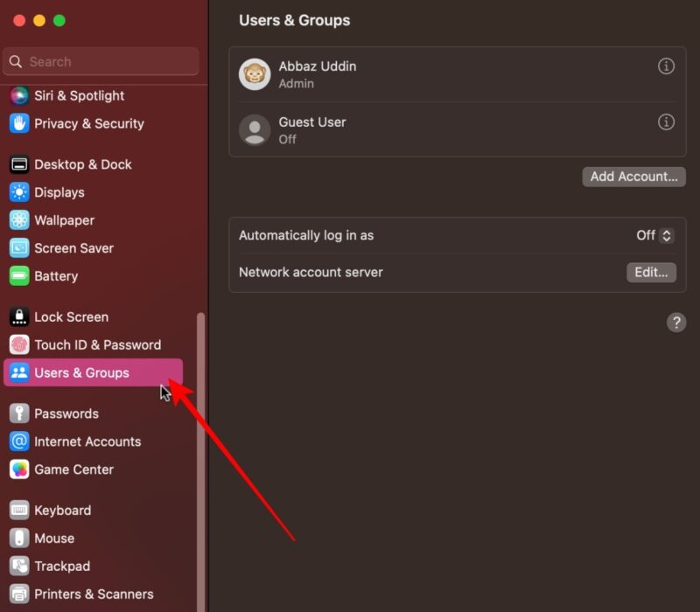
Task: Open info for the Guest User
Action: pos(666,122)
